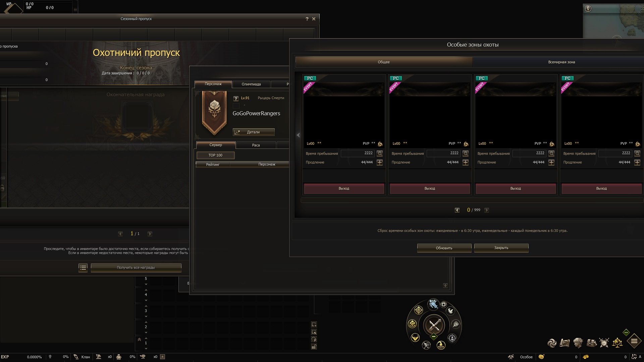Open the Олимпиада ranking tab
644x362 pixels.
(251, 84)
